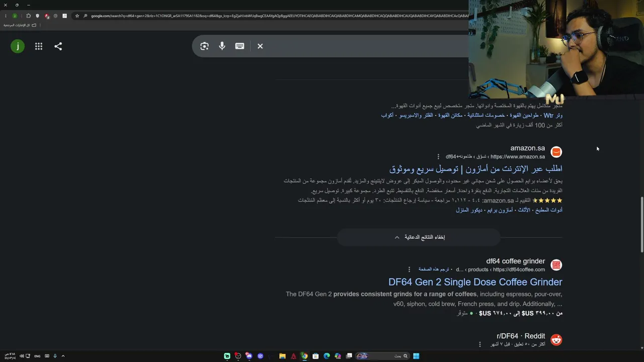Bookmark this page with the star icon

tap(77, 16)
